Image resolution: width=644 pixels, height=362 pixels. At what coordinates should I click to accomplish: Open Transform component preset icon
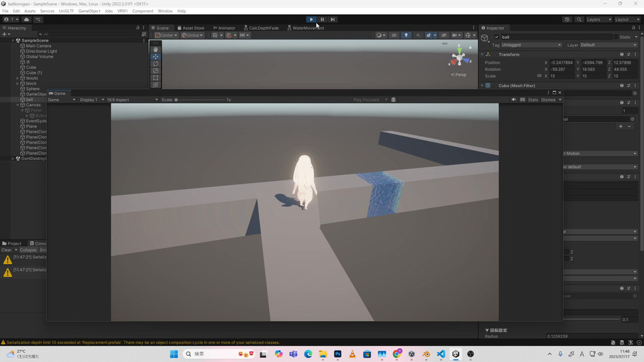coord(629,54)
